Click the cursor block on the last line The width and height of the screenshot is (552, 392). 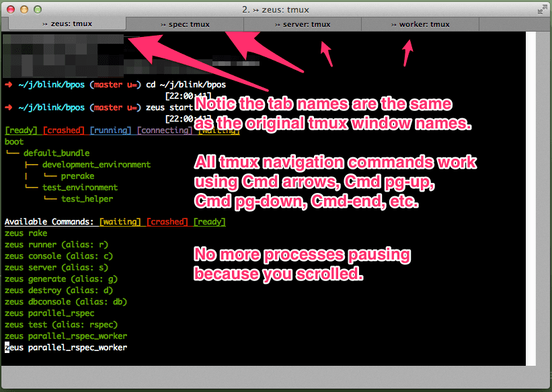coord(7,348)
